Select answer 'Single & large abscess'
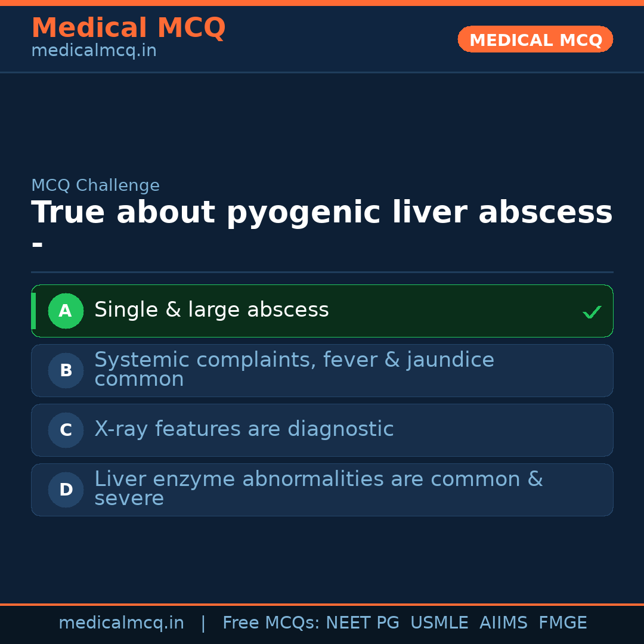The image size is (644, 644). click(x=212, y=310)
